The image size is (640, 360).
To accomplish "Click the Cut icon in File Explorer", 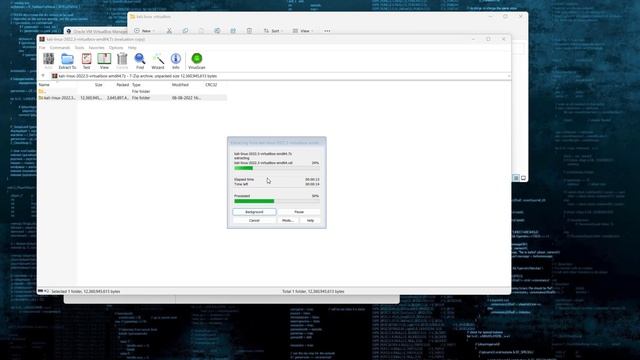I will point(169,31).
